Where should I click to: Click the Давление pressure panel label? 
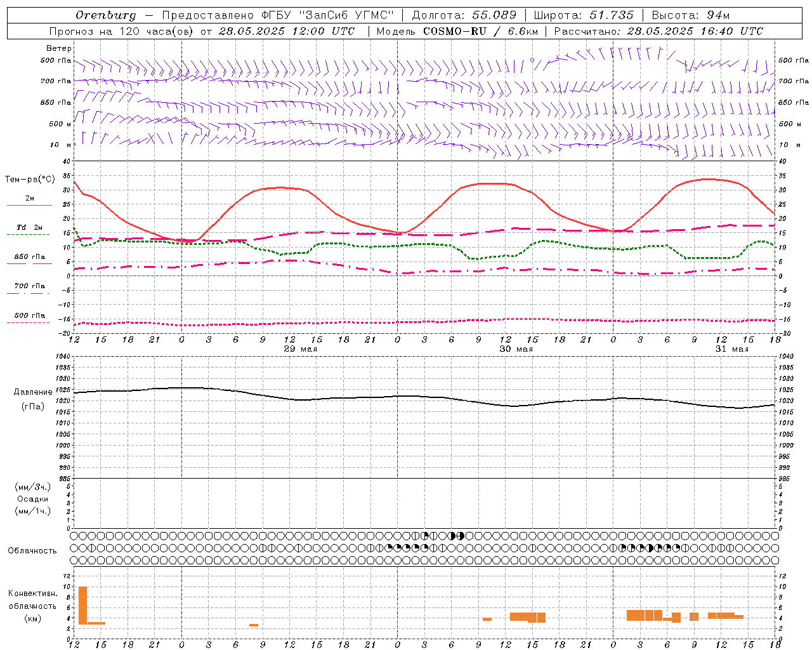pos(33,392)
